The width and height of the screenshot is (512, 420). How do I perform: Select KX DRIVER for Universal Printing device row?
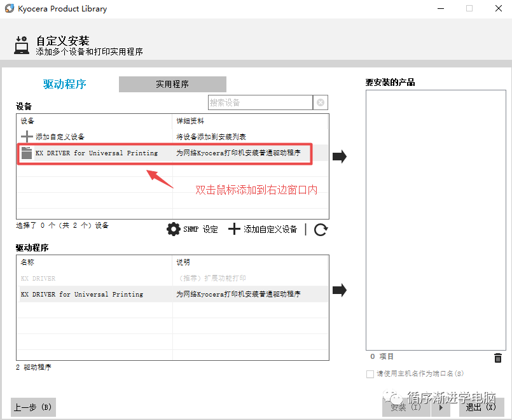tap(172, 153)
